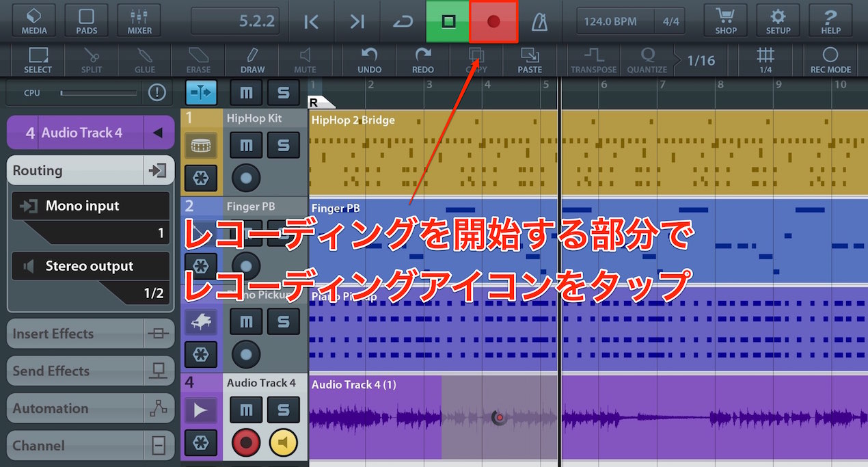Open SETUP settings
The width and height of the screenshot is (868, 467).
click(778, 21)
